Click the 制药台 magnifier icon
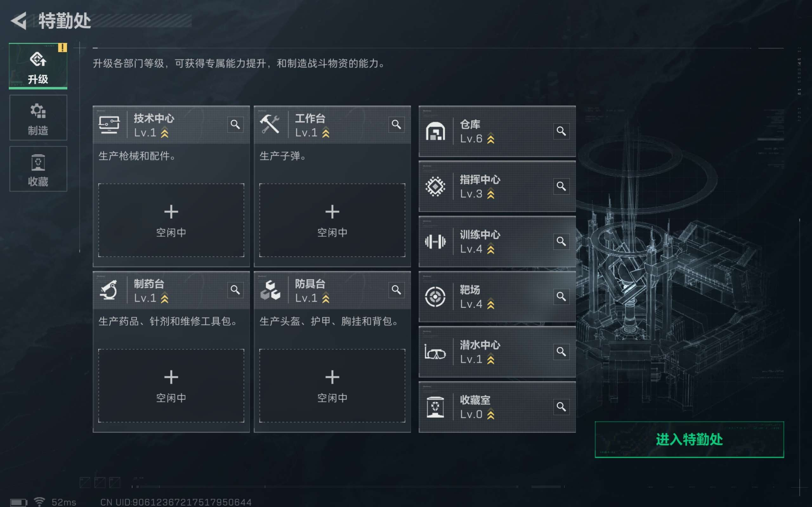 click(x=235, y=290)
